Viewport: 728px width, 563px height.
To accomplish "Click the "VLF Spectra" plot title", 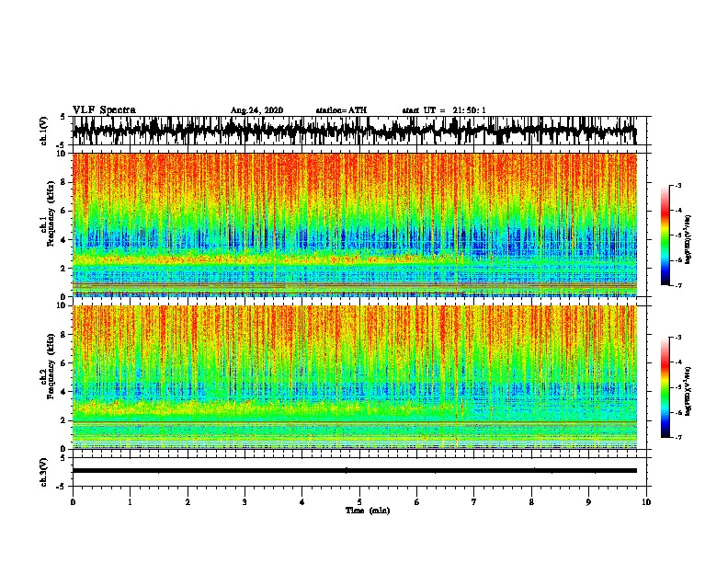I will click(x=104, y=109).
